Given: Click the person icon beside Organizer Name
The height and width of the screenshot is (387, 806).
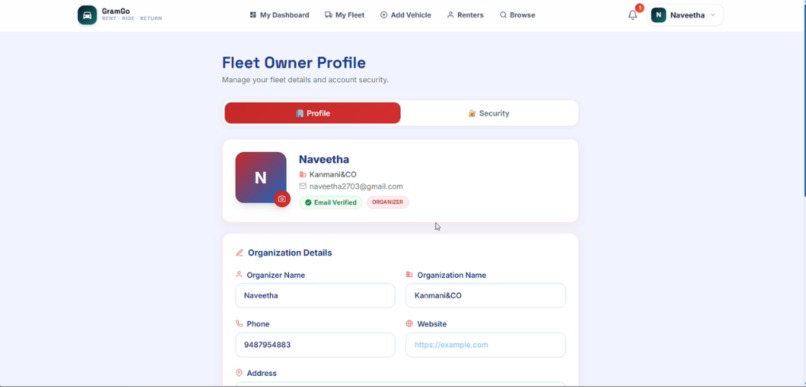Looking at the screenshot, I should tap(239, 275).
